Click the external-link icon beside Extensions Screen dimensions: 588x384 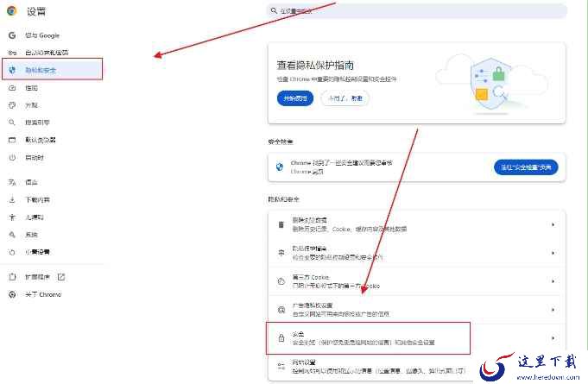coord(61,277)
